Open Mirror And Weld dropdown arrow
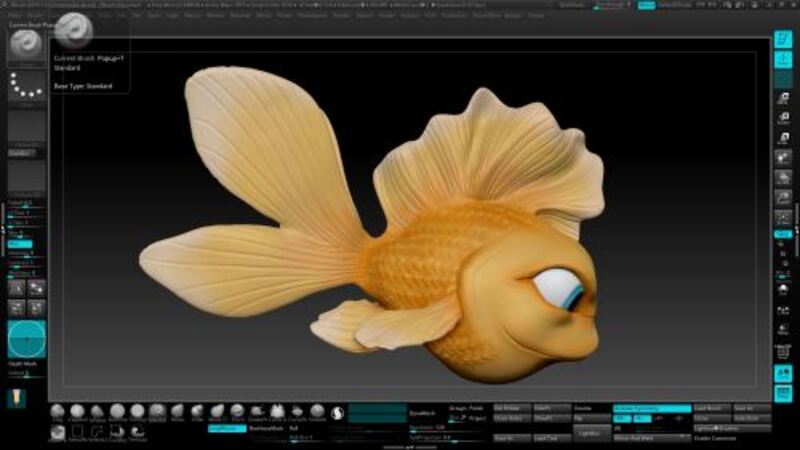 682,437
